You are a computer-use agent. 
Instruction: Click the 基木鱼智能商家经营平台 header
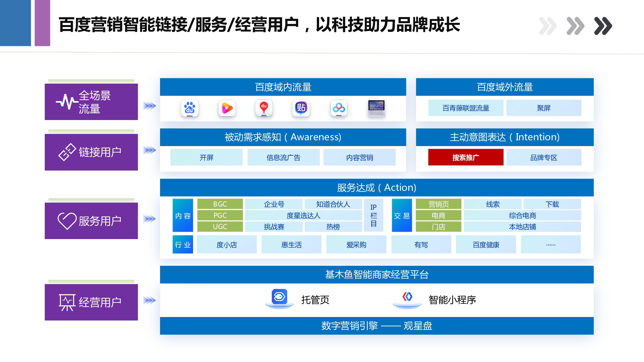(x=376, y=274)
